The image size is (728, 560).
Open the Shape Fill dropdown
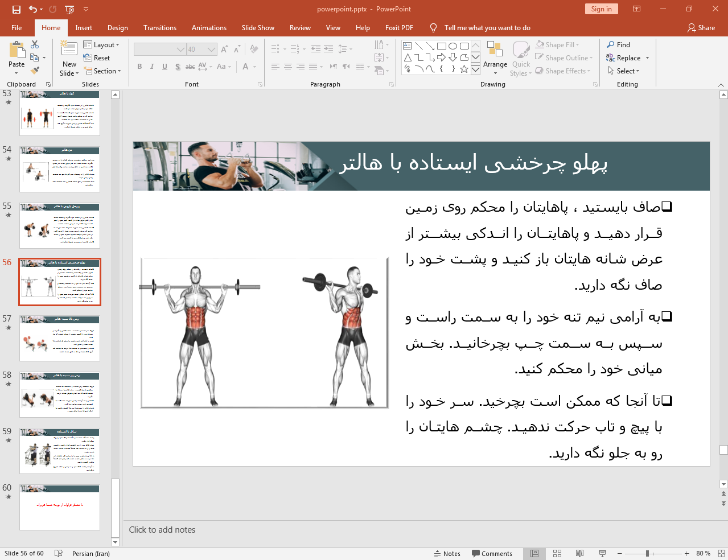pos(558,45)
